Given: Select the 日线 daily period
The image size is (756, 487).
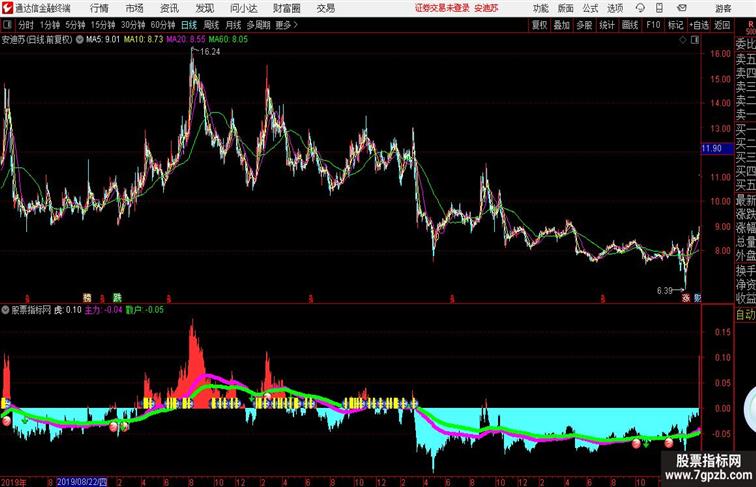Looking at the screenshot, I should coord(189,25).
